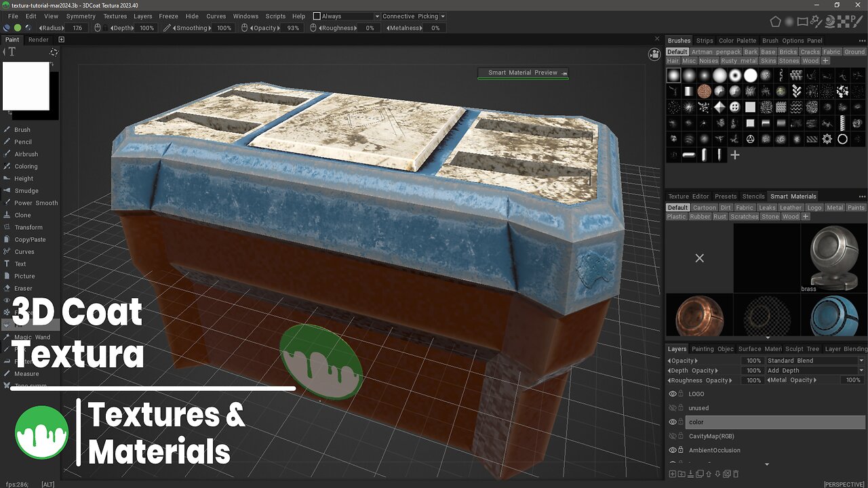Screen dimensions: 868x488
Task: Select the Copy/Paste tool
Action: click(x=30, y=239)
